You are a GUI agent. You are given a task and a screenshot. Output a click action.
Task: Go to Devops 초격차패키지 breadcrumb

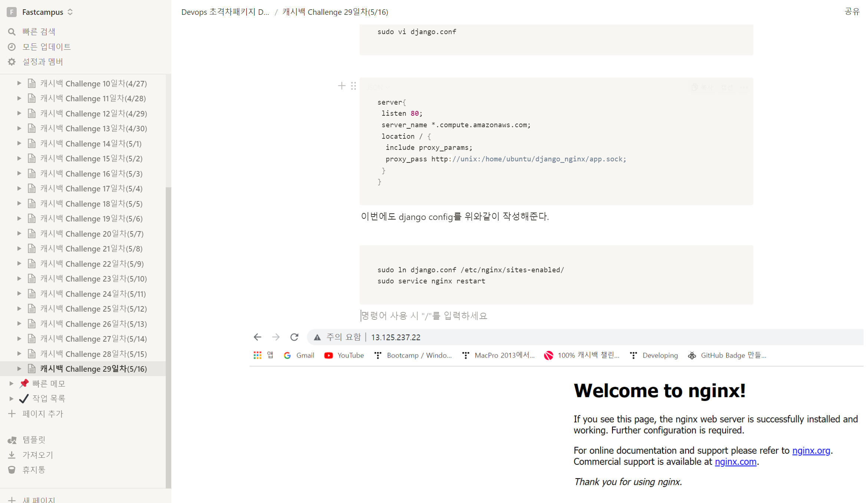coord(225,12)
